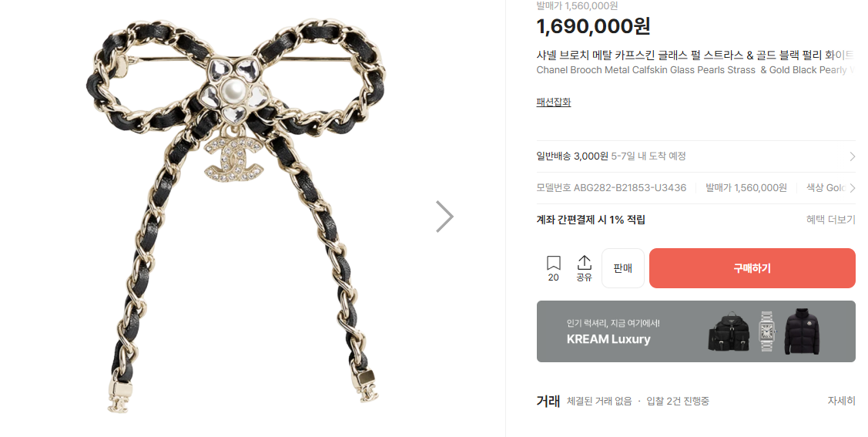The height and width of the screenshot is (437, 868).
Task: Open the 패션잡화 category link
Action: pyautogui.click(x=554, y=102)
